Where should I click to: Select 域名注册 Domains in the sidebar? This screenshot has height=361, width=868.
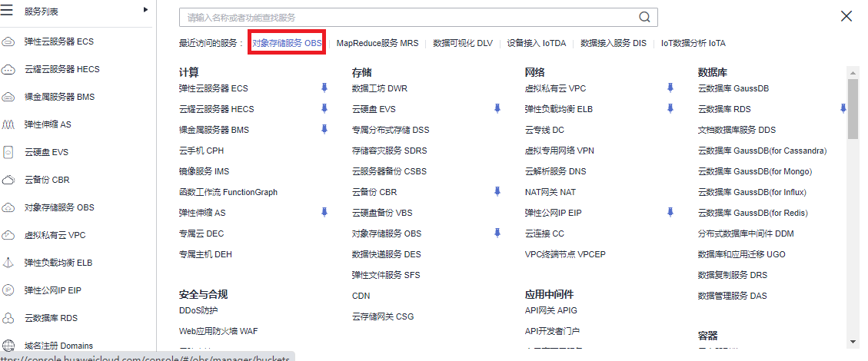(x=58, y=346)
